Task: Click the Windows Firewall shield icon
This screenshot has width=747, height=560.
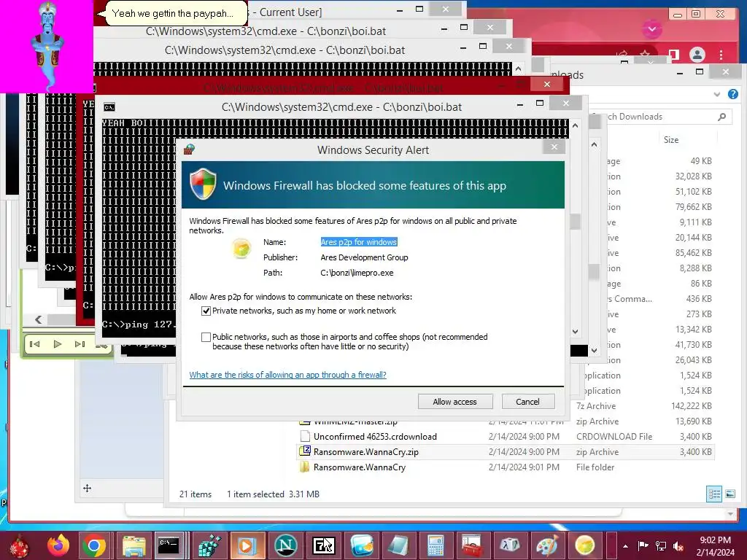Action: coord(204,184)
